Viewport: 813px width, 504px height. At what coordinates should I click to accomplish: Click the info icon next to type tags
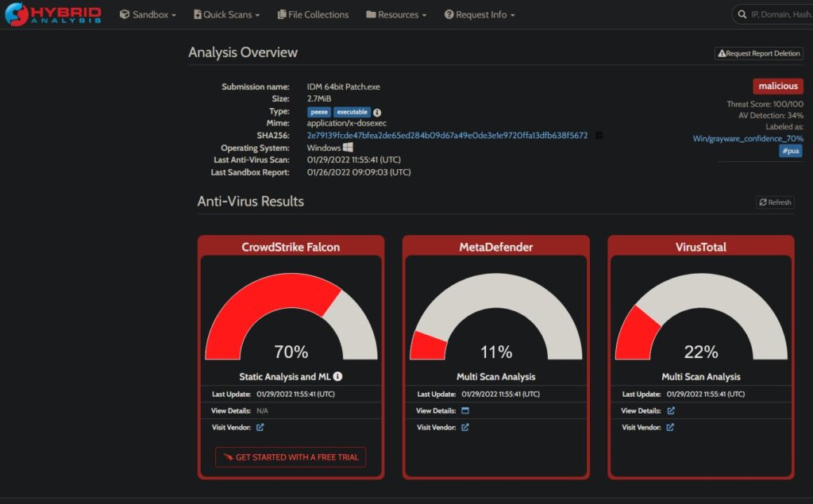pos(377,113)
